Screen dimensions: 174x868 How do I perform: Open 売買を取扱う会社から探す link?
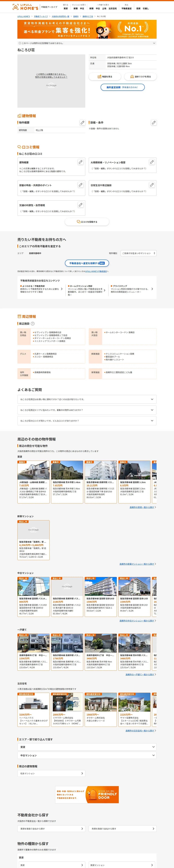(x=123, y=829)
